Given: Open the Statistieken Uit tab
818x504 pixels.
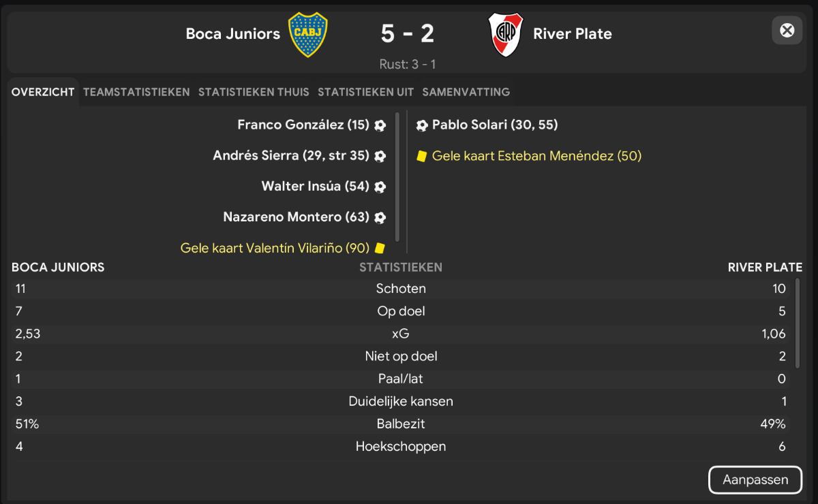Looking at the screenshot, I should point(365,92).
